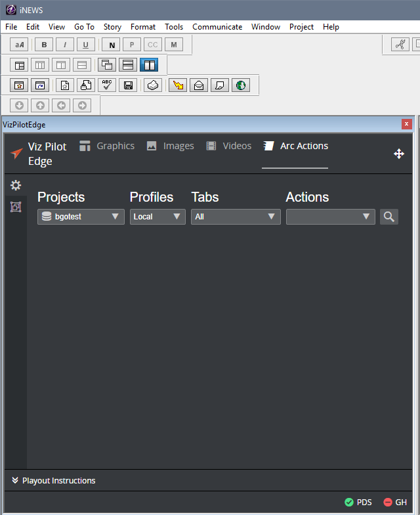
Task: Click the move arrows icon in Viz Pilot
Action: tap(399, 154)
